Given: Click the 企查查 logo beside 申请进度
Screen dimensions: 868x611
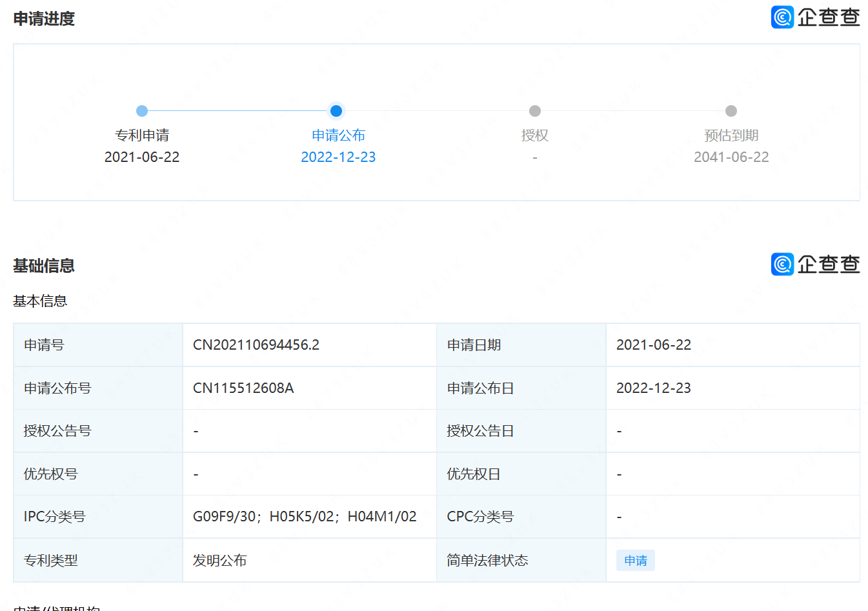Looking at the screenshot, I should pos(815,17).
